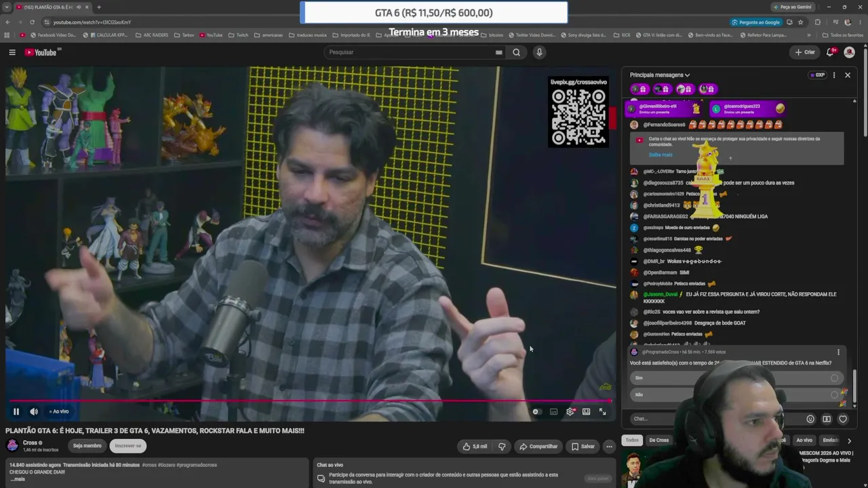This screenshot has height=488, width=868.
Task: Open the OXP channel points badge
Action: [x=818, y=75]
